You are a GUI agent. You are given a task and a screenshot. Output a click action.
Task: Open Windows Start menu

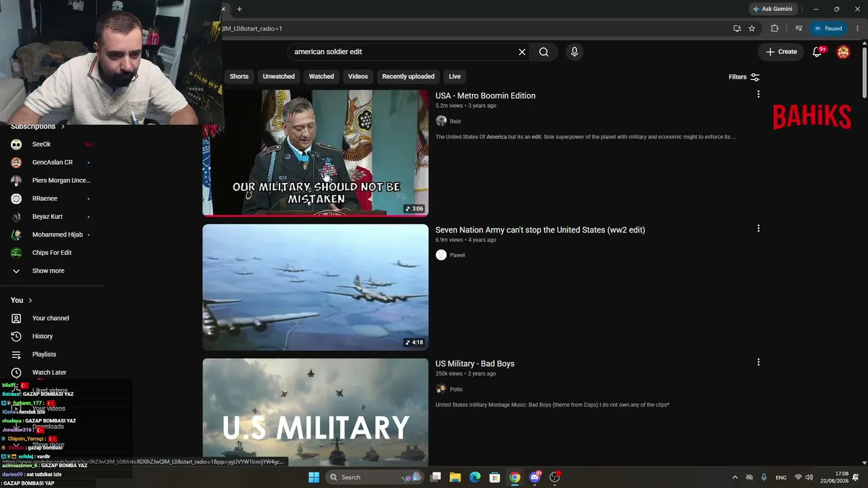314,477
